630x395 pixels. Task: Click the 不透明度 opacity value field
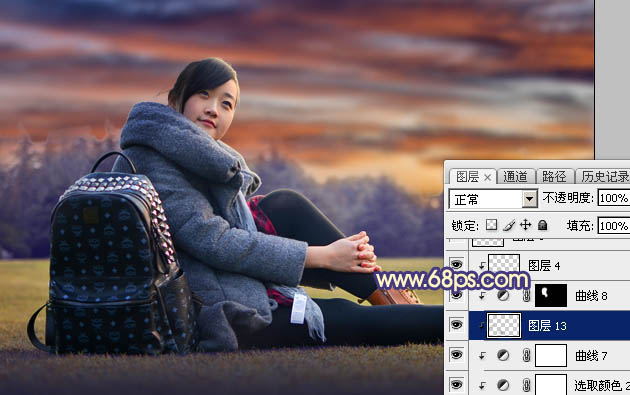[x=614, y=198]
